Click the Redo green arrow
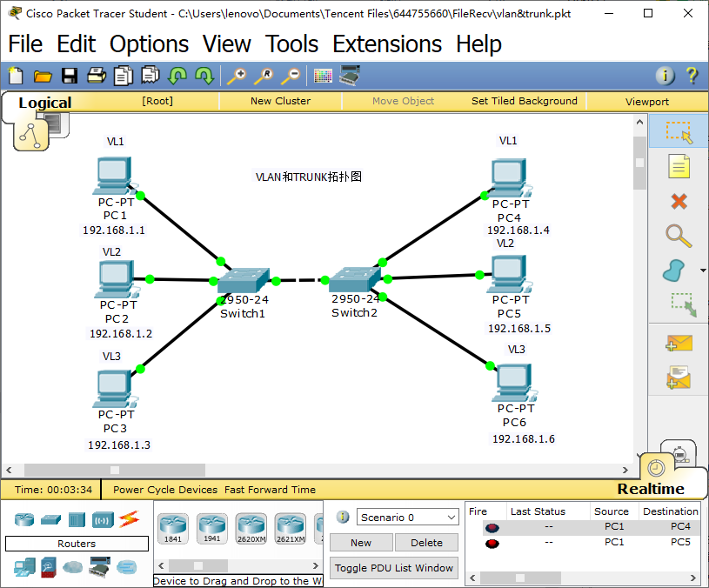 (204, 76)
